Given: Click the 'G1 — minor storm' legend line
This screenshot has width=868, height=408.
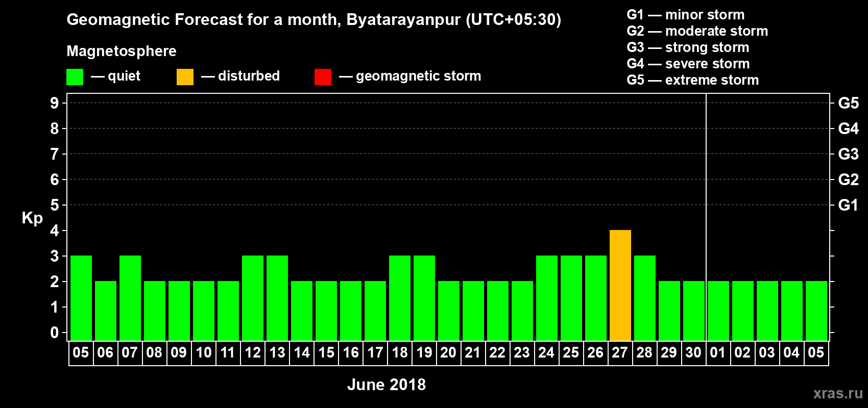Looking at the screenshot, I should tap(686, 15).
